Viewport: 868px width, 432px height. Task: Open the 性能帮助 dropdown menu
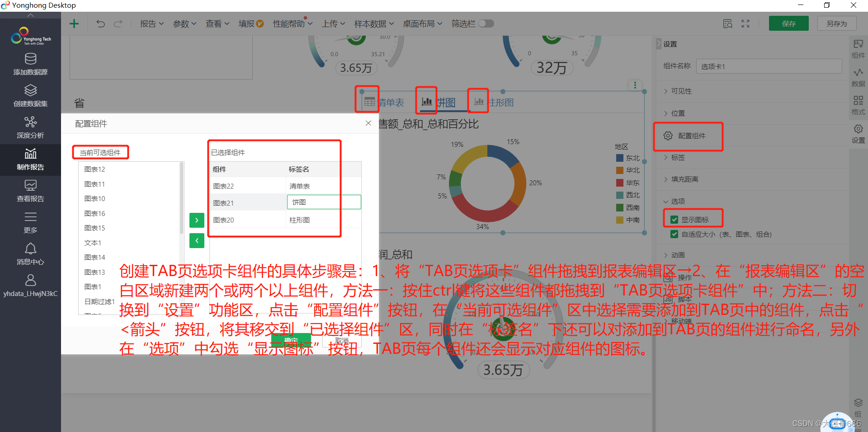[292, 23]
